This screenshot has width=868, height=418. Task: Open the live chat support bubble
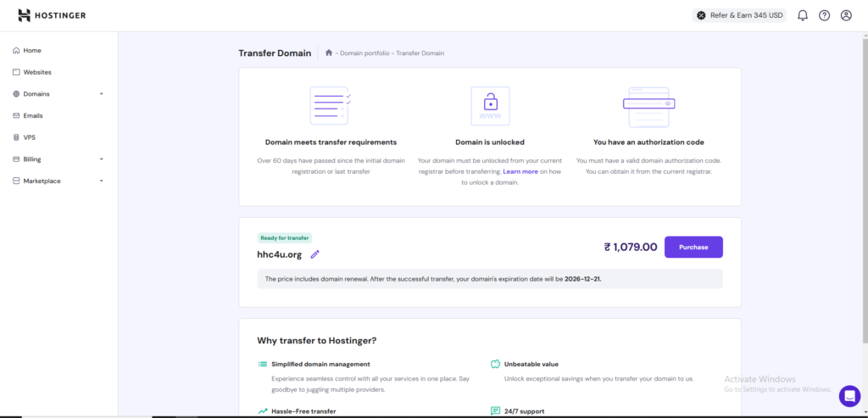click(849, 396)
